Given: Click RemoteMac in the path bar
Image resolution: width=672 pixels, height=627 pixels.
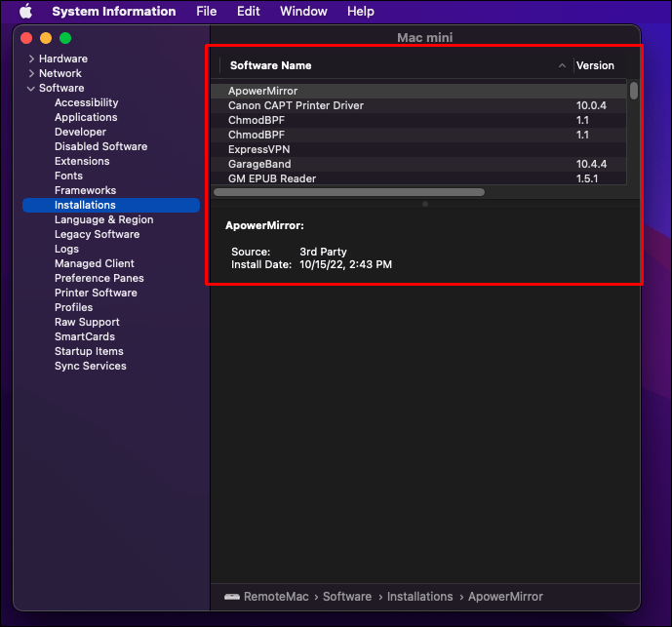Looking at the screenshot, I should click(x=276, y=597).
